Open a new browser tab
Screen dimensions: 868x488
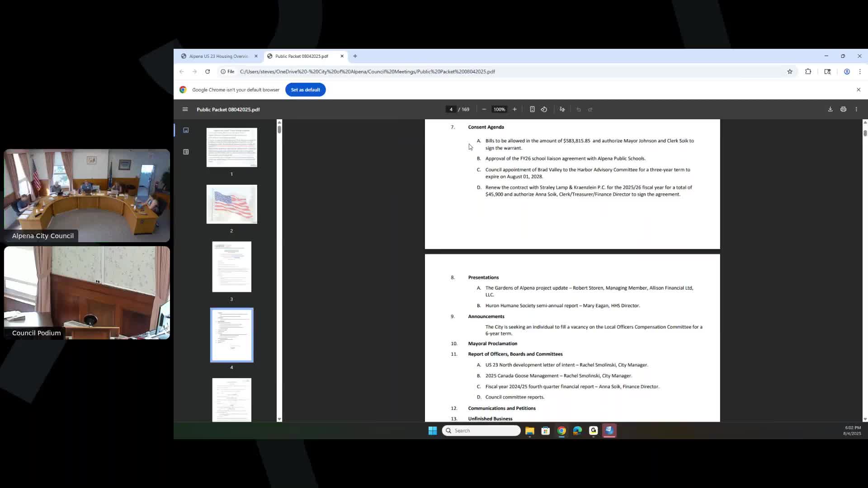(355, 56)
